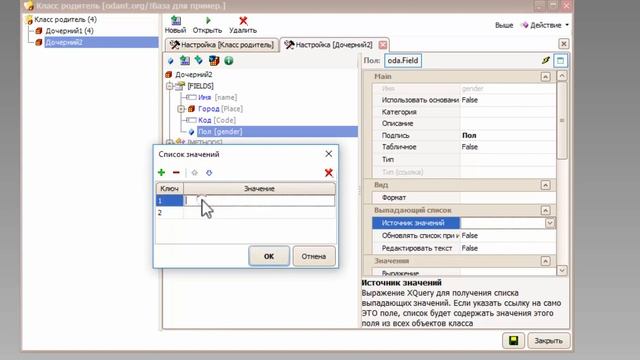Click the cube settings toolbar icon
The height and width of the screenshot is (360, 640).
pyautogui.click(x=214, y=61)
